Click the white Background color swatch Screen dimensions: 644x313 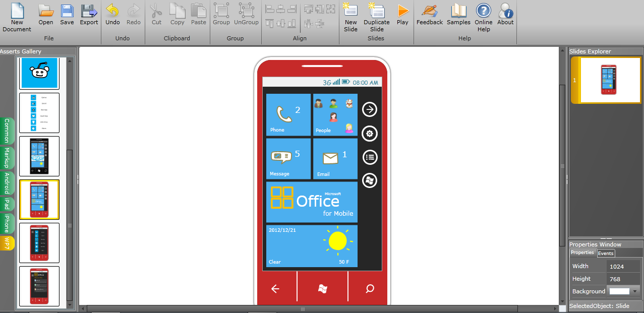pos(619,291)
